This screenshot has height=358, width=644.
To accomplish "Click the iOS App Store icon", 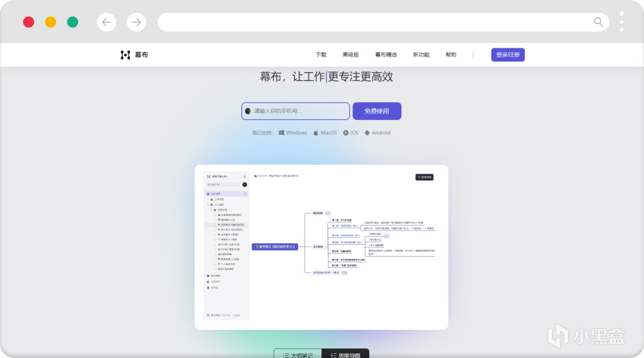I will [346, 133].
